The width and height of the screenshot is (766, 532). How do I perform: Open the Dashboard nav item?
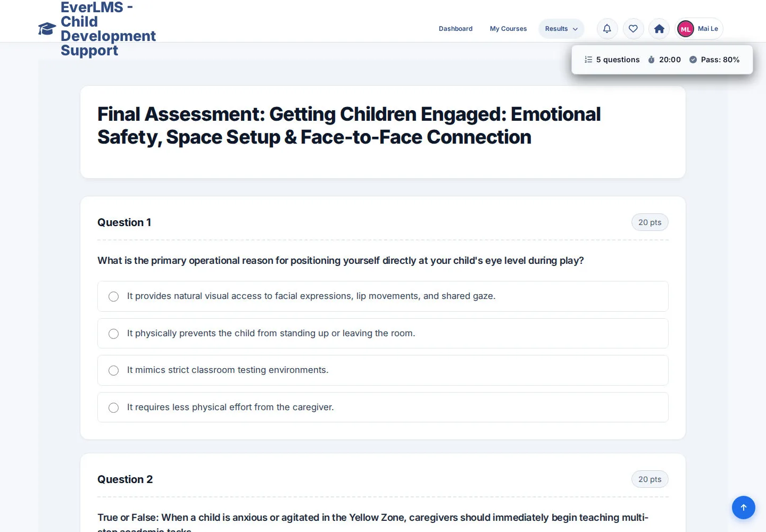pos(455,29)
